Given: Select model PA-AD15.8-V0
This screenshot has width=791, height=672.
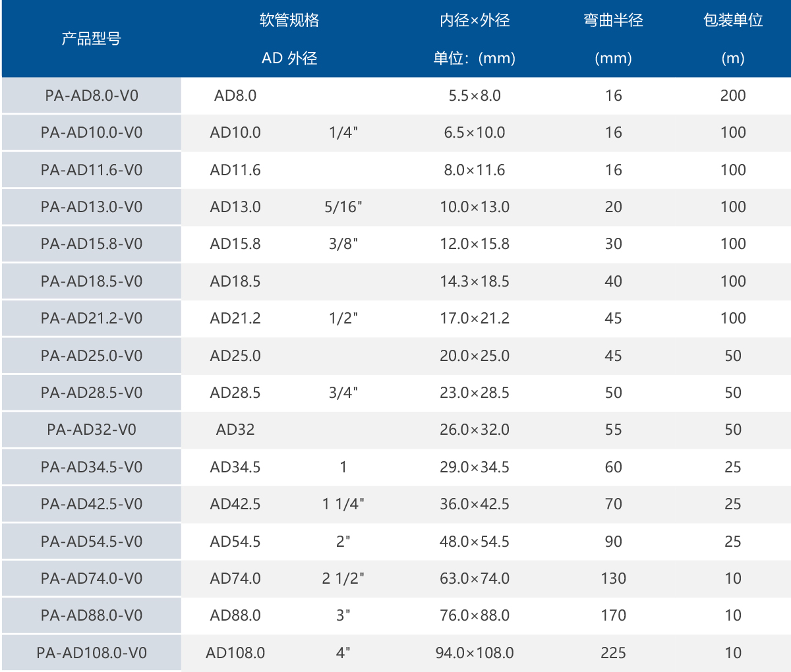Looking at the screenshot, I should pos(92,244).
